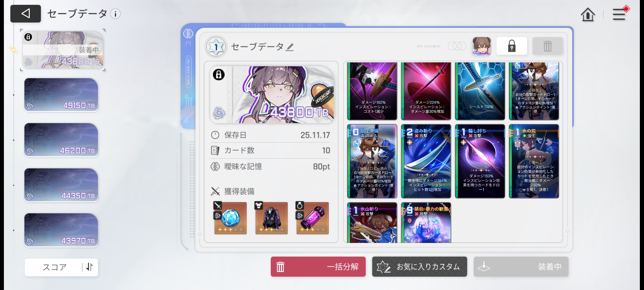The image size is (644, 290).
Task: Toggle the lock button on save data
Action: coord(512,46)
